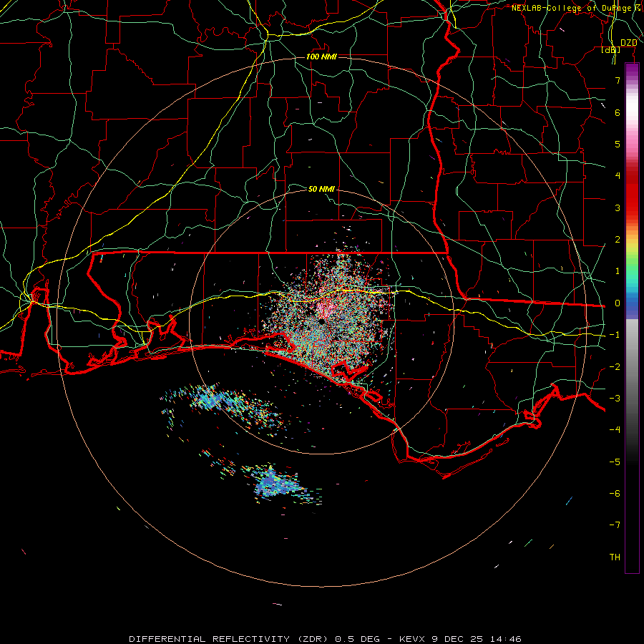The width and height of the screenshot is (644, 644).
Task: Click the 1 value on color scale
Action: (618, 271)
